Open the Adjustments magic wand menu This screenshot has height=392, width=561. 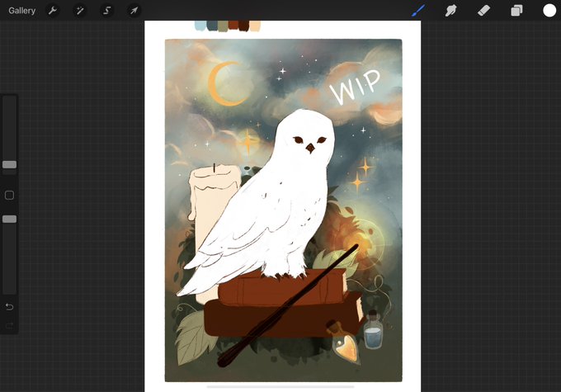point(79,11)
